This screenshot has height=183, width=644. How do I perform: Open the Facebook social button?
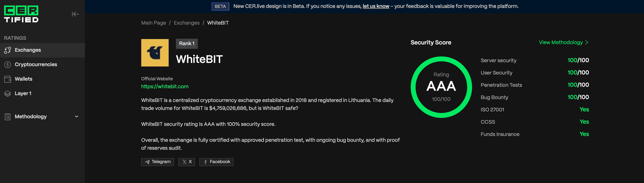216,162
